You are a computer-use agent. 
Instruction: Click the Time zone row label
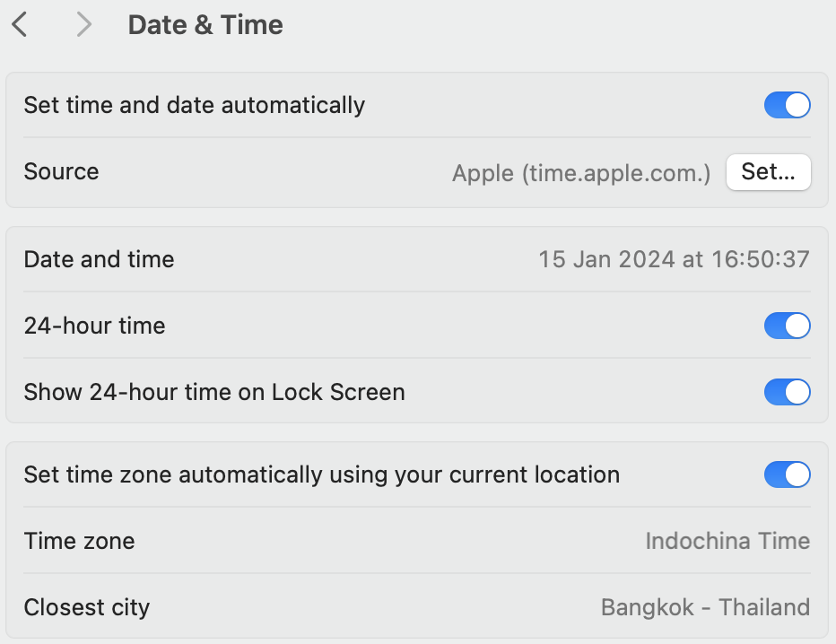click(x=80, y=541)
